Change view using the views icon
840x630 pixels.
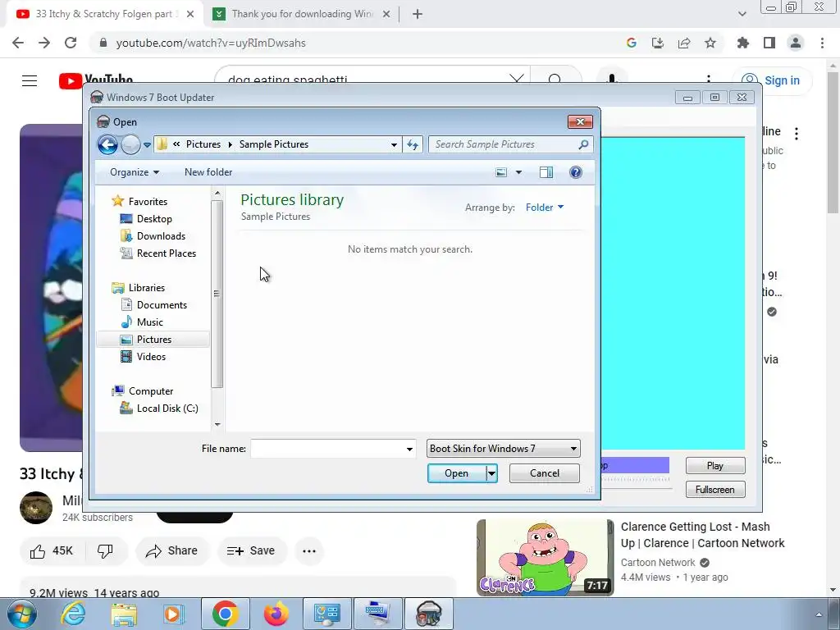pos(501,172)
